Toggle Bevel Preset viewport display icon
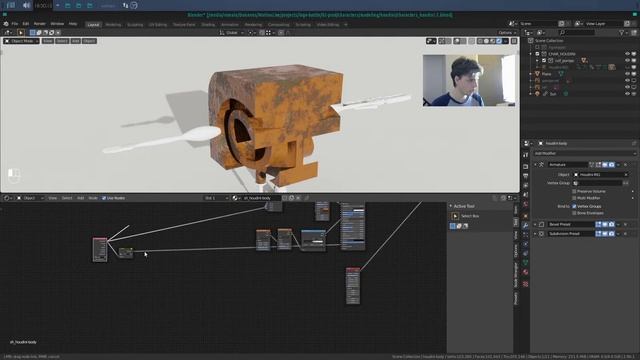The height and width of the screenshot is (360, 640). tap(605, 224)
